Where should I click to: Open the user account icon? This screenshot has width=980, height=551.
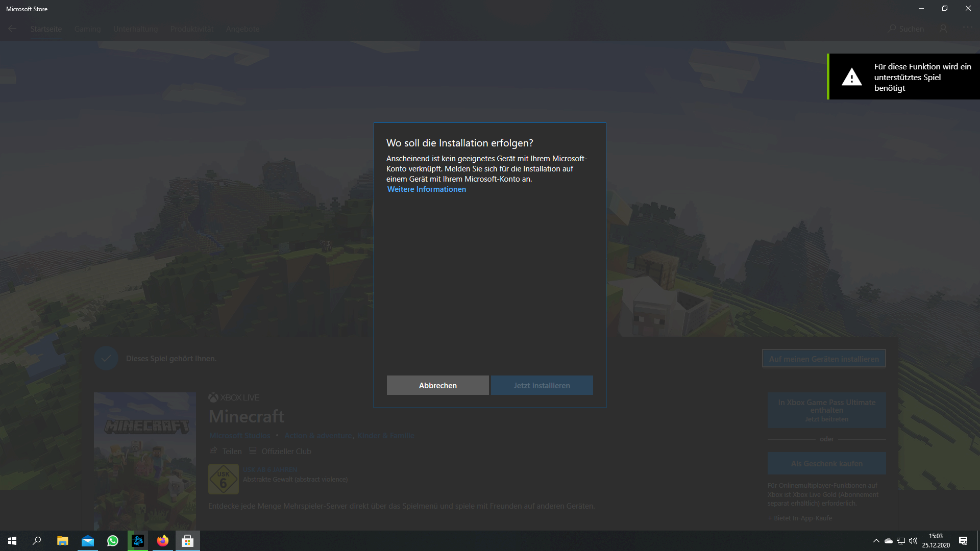(x=943, y=29)
